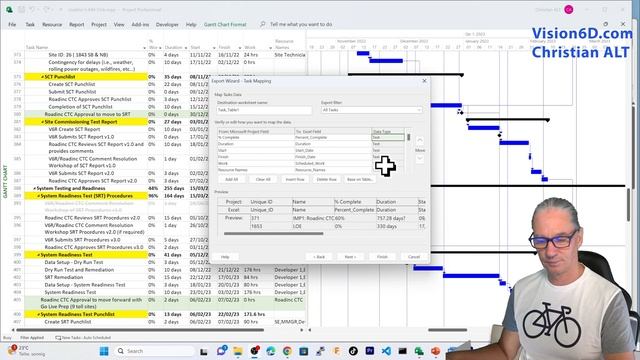Open the Export filter dropdown showing All Tasks
This screenshot has height=360, width=640.
(371, 110)
